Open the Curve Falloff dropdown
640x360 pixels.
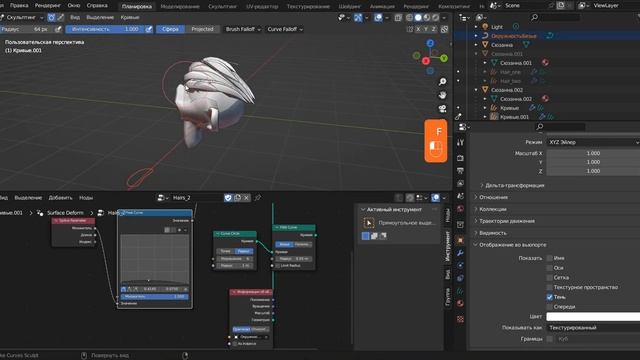(285, 29)
